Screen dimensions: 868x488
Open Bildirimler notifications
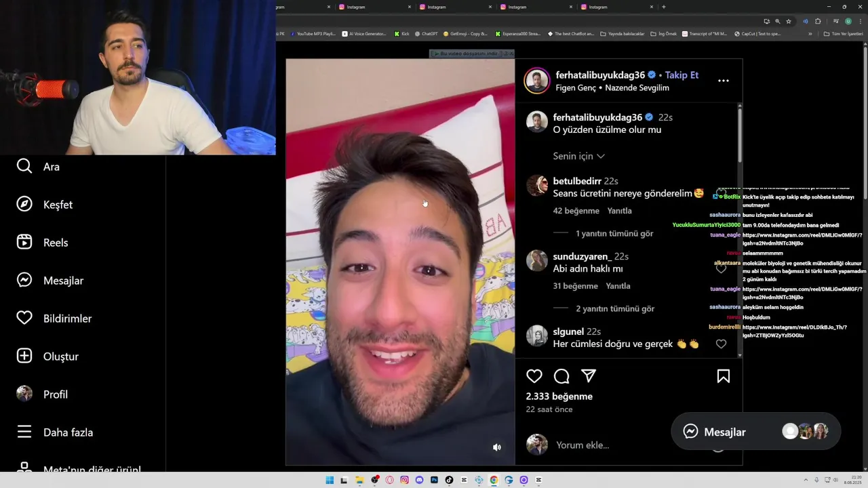point(54,319)
